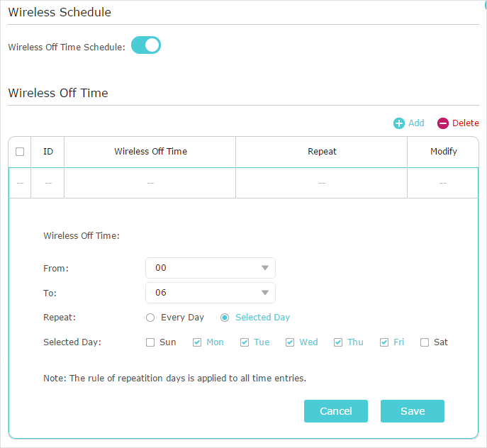
Task: Choose the Selected Day radio option
Action: pyautogui.click(x=225, y=318)
